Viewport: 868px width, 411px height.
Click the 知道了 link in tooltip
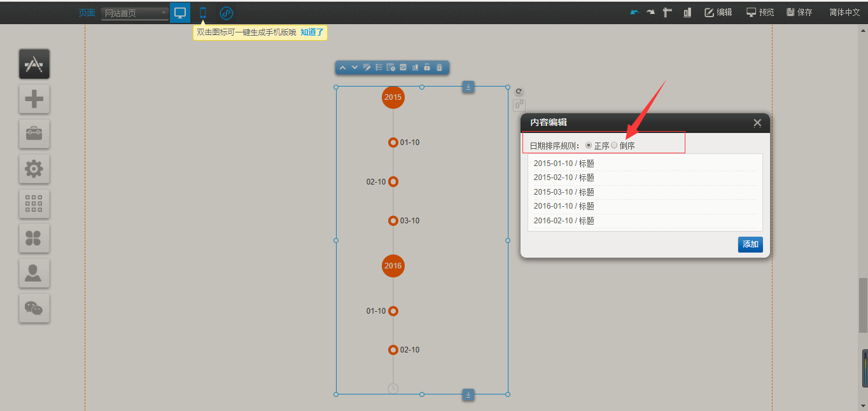tap(312, 32)
